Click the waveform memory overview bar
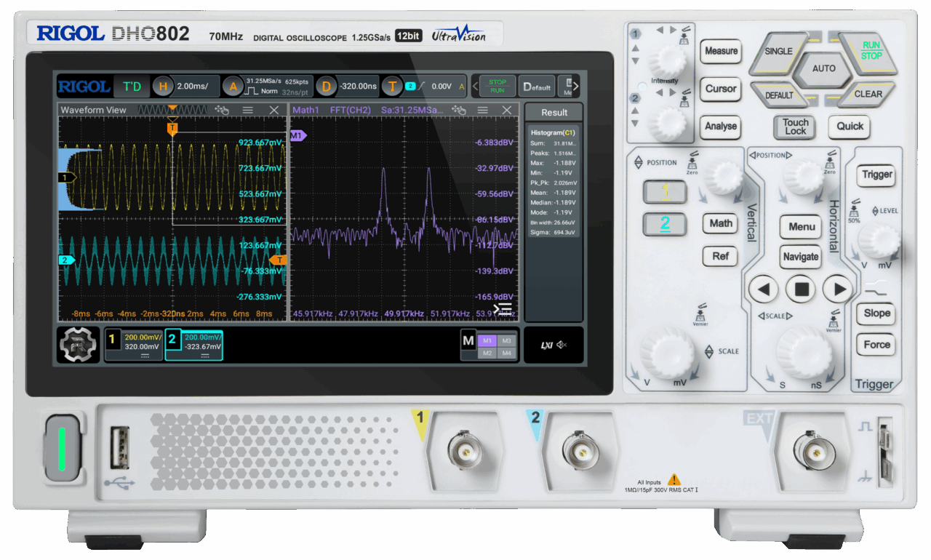The width and height of the screenshot is (931, 560). pos(171,110)
